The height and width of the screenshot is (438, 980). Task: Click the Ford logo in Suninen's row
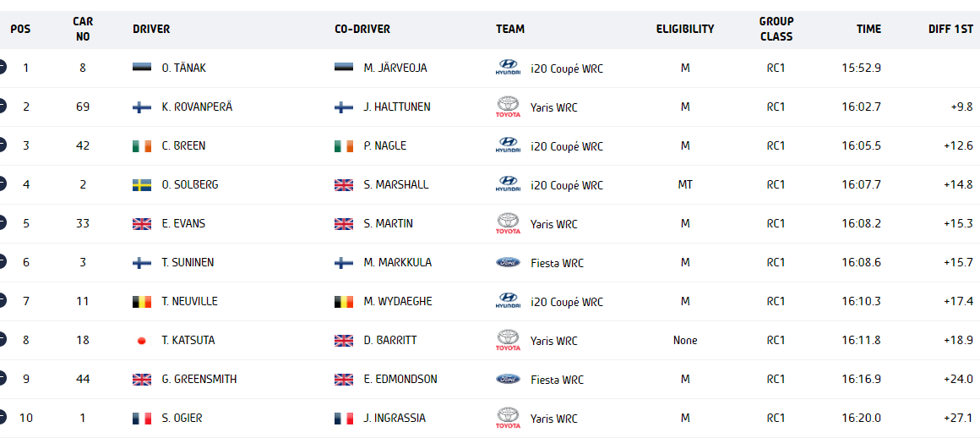click(x=508, y=263)
